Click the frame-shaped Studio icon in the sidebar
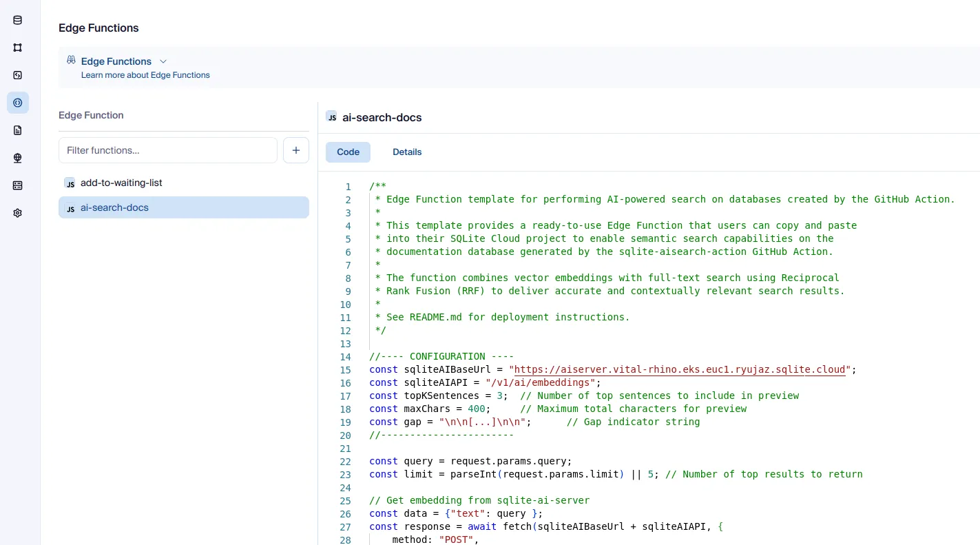980x545 pixels. click(x=17, y=48)
